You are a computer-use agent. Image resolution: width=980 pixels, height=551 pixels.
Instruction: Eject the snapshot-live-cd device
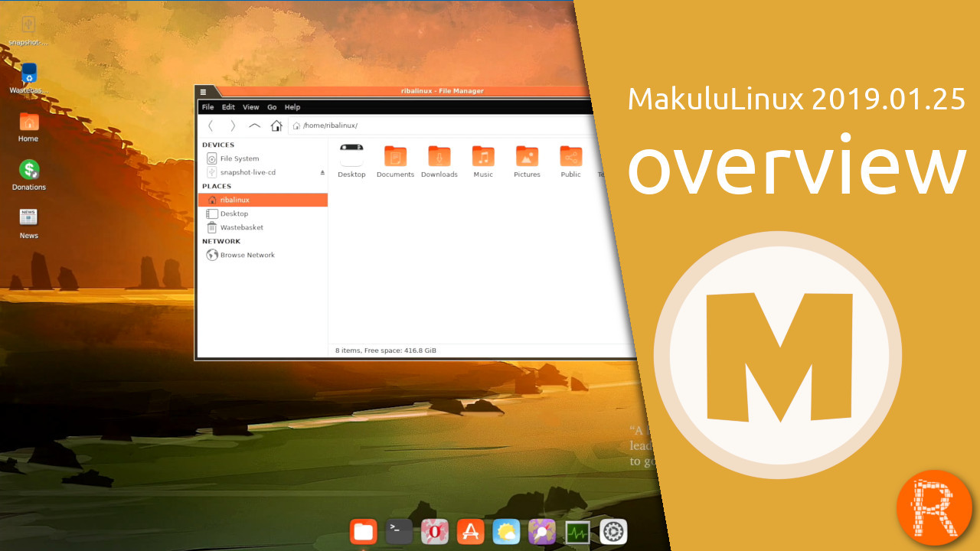click(x=322, y=173)
